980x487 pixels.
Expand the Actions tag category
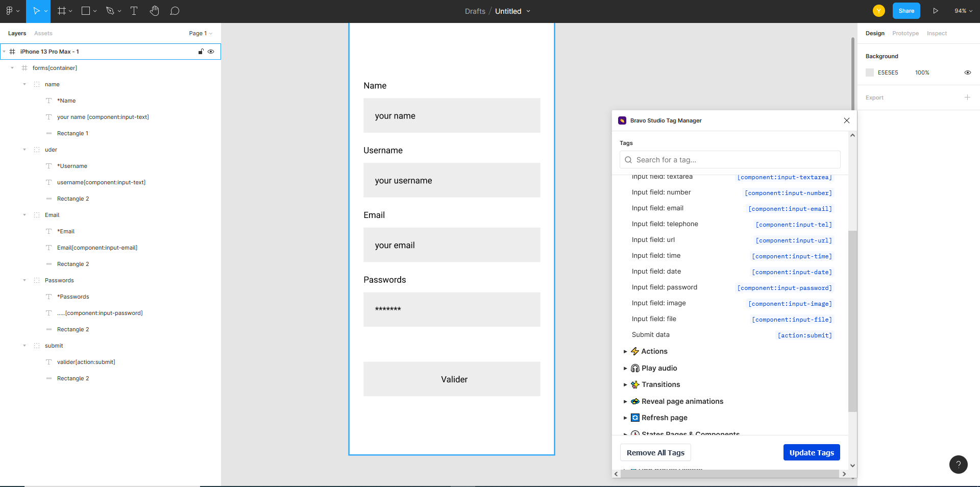pos(625,351)
